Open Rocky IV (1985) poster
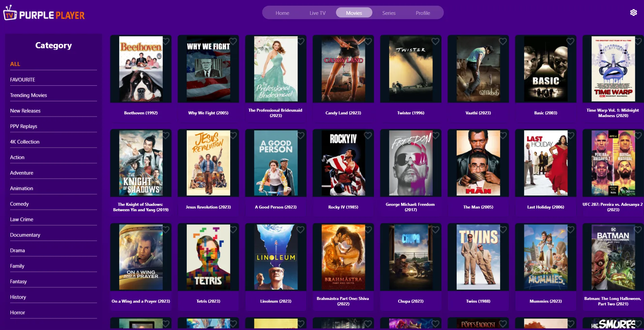This screenshot has width=644, height=330. pyautogui.click(x=343, y=163)
